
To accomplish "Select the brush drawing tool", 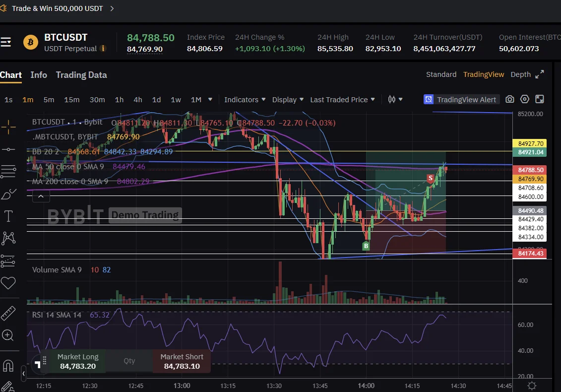I will tap(8, 194).
